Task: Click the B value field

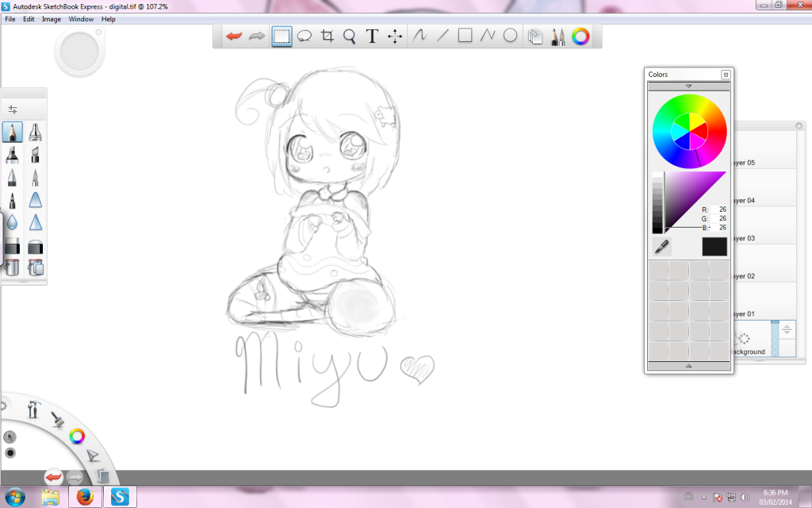Action: (718, 228)
